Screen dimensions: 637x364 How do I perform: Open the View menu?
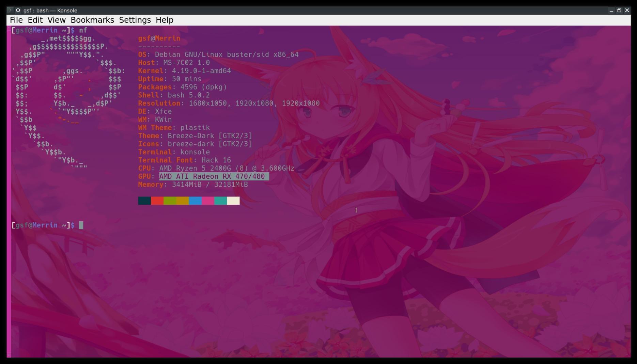57,20
